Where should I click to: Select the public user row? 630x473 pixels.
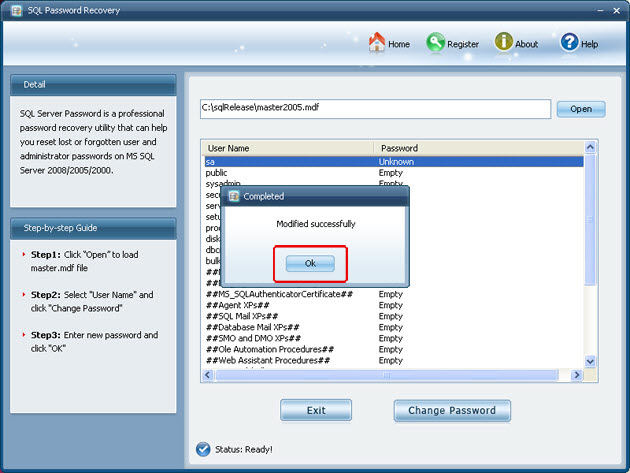[x=394, y=173]
